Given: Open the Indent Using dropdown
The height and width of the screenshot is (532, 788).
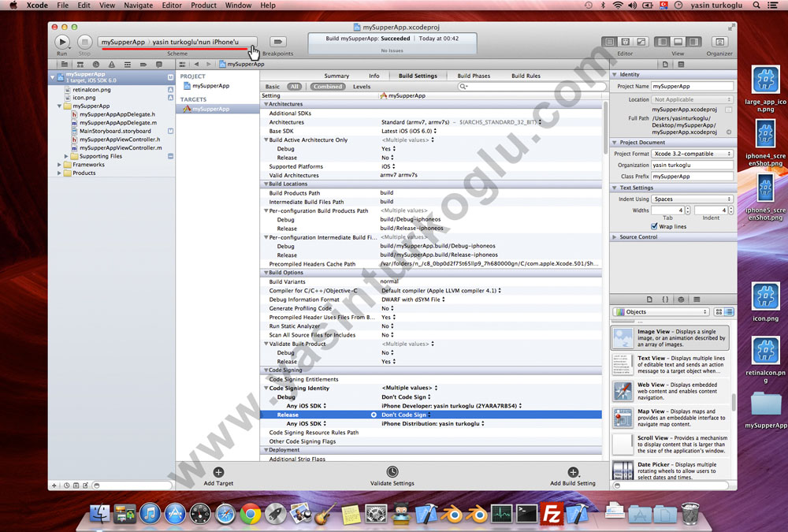Looking at the screenshot, I should pyautogui.click(x=692, y=199).
